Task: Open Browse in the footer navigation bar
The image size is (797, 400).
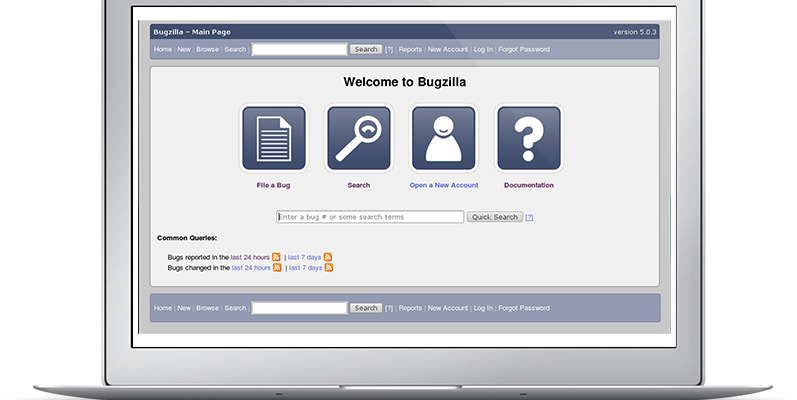Action: (207, 308)
